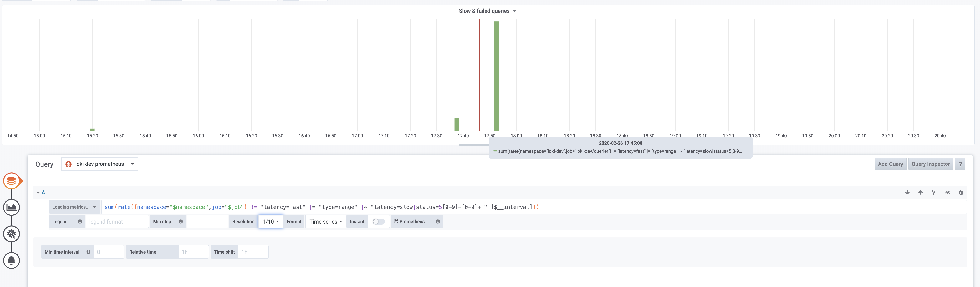Image resolution: width=980 pixels, height=287 pixels.
Task: Click the info icon next to Prometheus link
Action: [x=438, y=222]
